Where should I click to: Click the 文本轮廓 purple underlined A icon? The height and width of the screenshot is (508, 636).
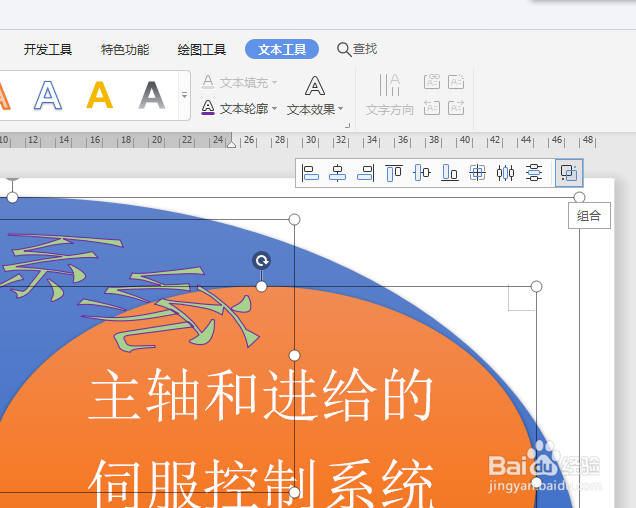[x=208, y=108]
